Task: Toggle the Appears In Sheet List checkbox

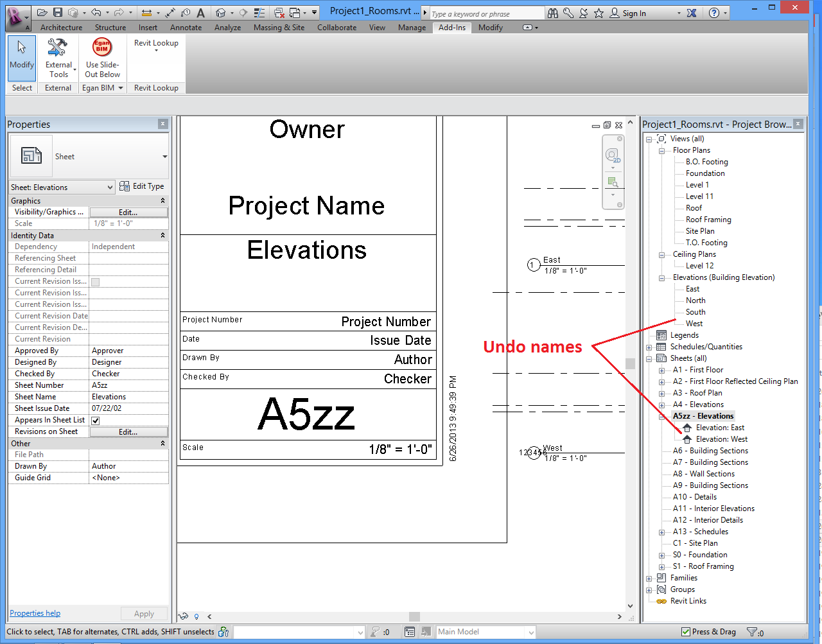Action: tap(96, 421)
